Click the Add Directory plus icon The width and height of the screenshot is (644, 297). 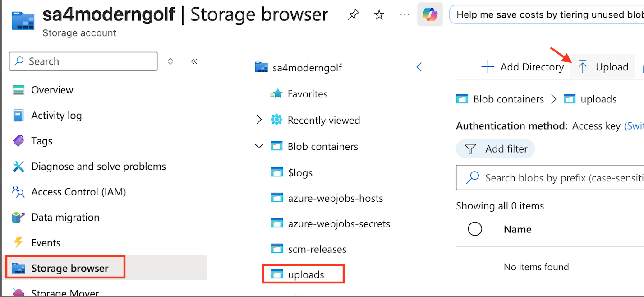tap(488, 67)
